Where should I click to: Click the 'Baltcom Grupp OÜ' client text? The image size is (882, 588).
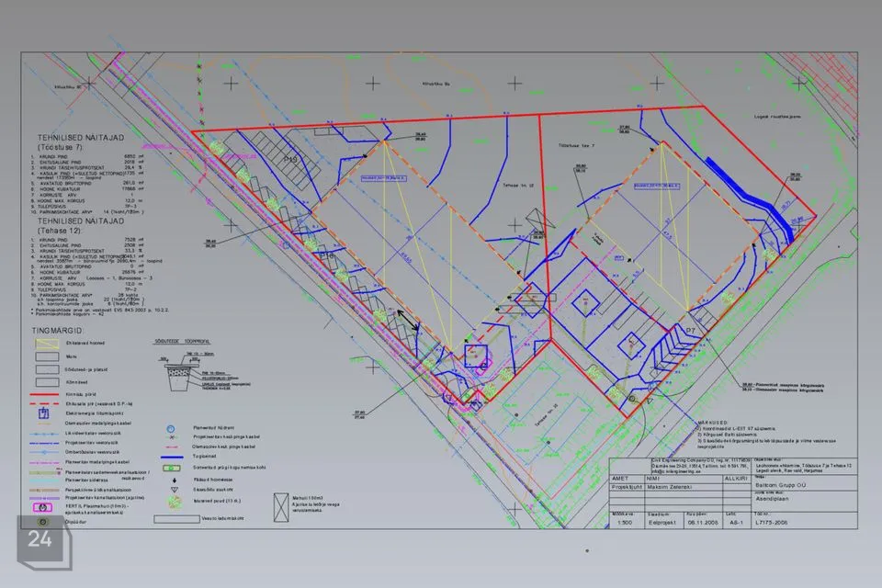click(780, 484)
